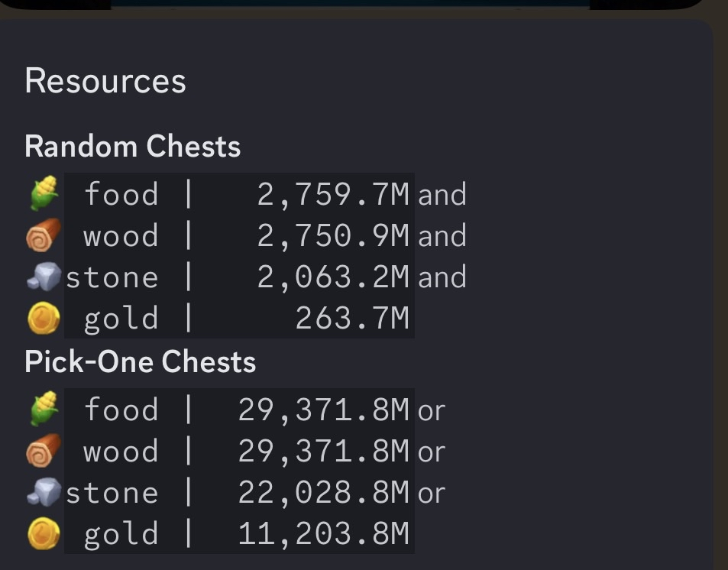
Task: Click the wood log icon under Pick-One Chests
Action: (x=41, y=451)
